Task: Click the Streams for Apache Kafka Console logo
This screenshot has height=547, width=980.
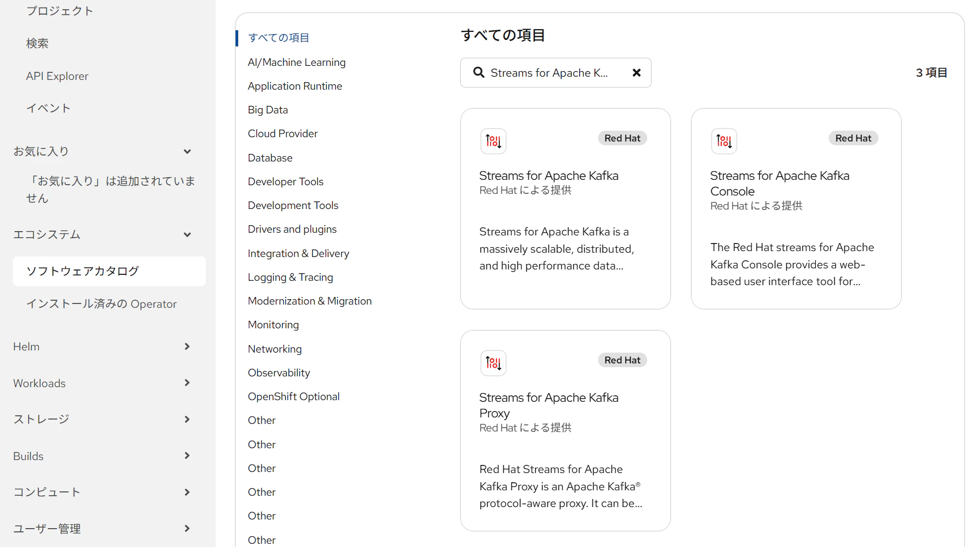Action: 724,141
